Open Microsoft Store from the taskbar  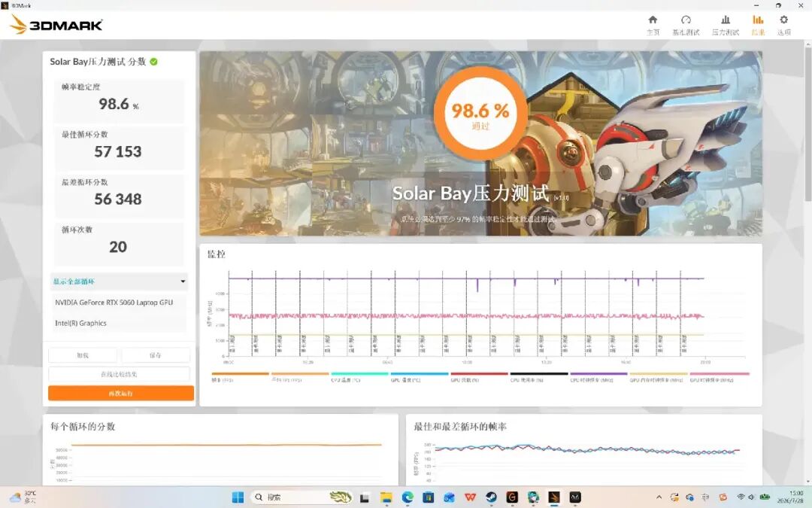[x=428, y=497]
